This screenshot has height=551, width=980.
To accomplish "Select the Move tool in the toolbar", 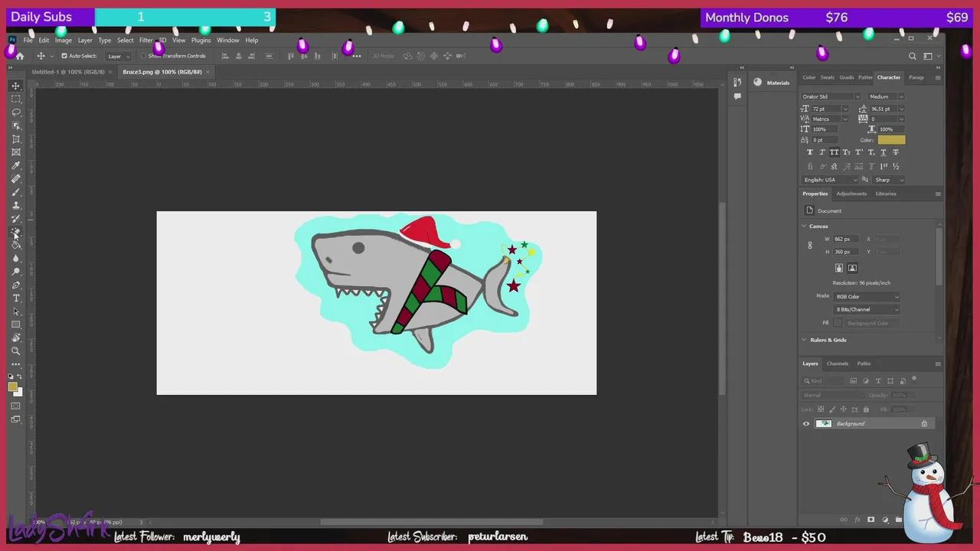I will point(16,86).
